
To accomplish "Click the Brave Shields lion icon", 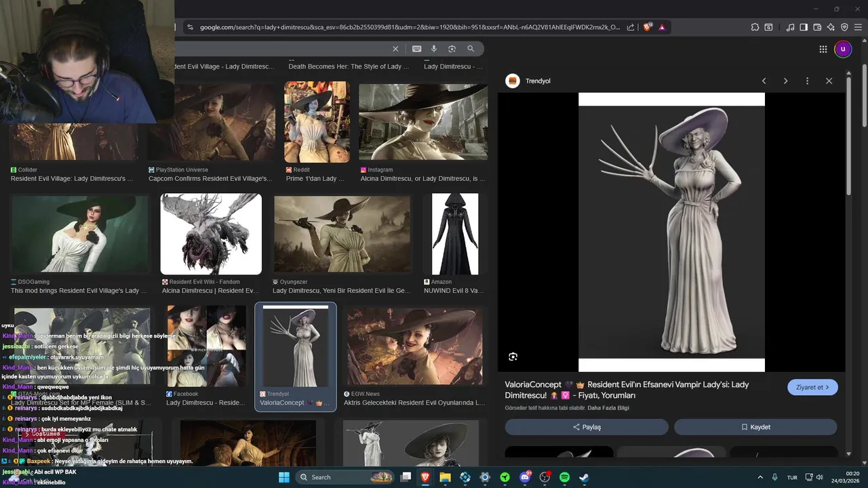I will coord(648,27).
